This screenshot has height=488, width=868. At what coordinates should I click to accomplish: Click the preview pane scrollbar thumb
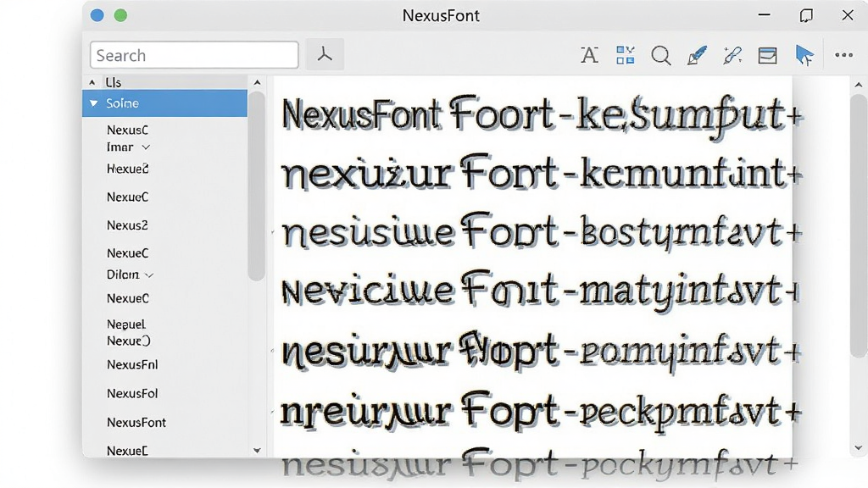(x=859, y=225)
